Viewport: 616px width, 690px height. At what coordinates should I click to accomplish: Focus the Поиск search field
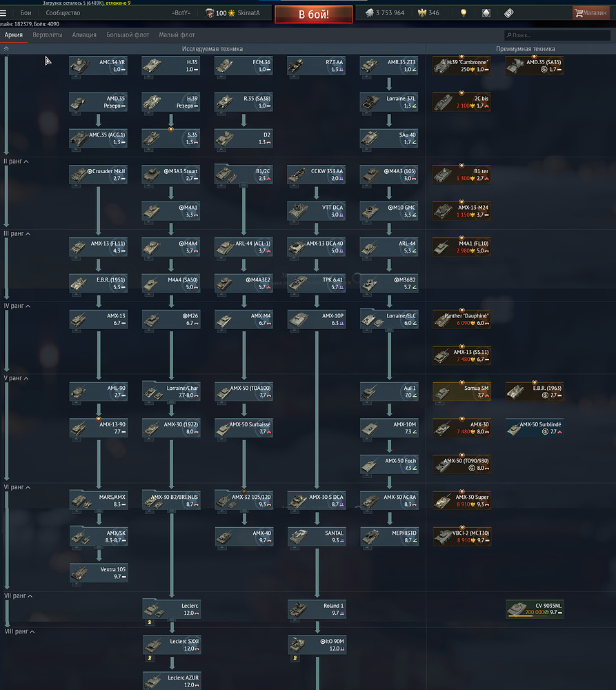557,35
